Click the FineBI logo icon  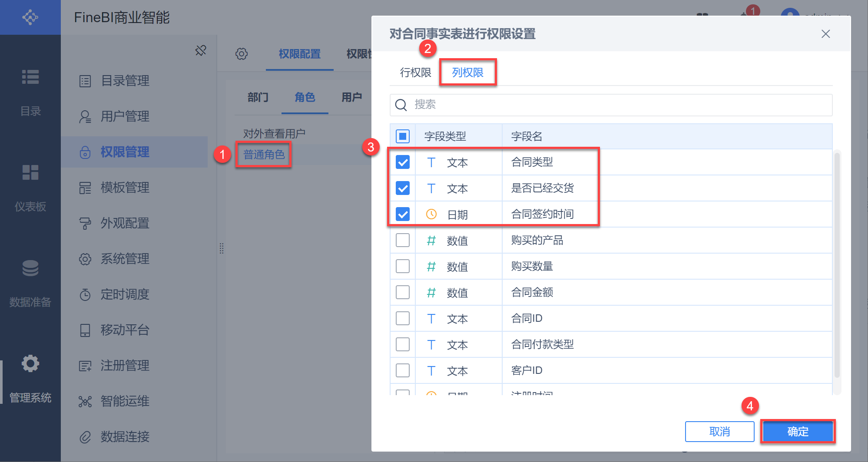pos(30,17)
